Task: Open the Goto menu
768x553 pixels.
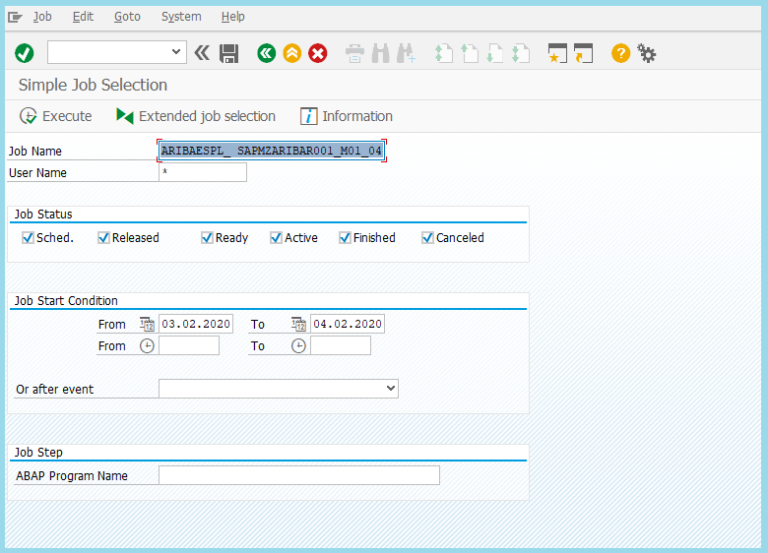Action: click(127, 17)
